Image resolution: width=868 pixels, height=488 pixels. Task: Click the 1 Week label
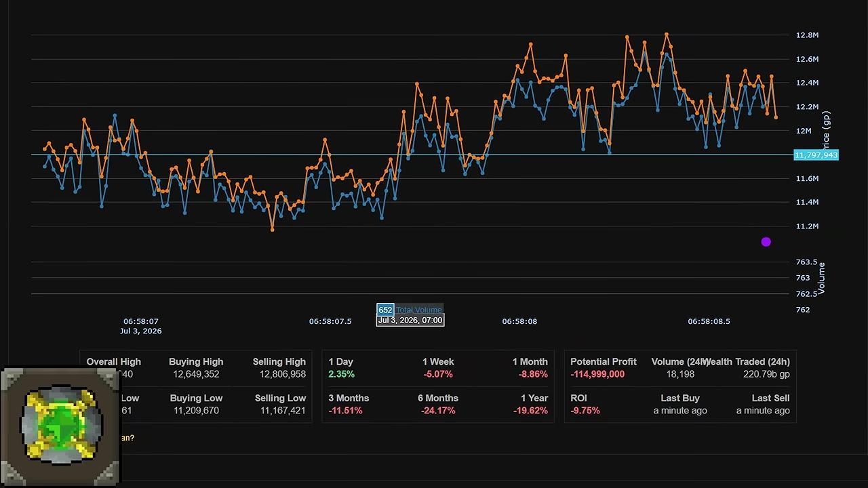coord(438,362)
